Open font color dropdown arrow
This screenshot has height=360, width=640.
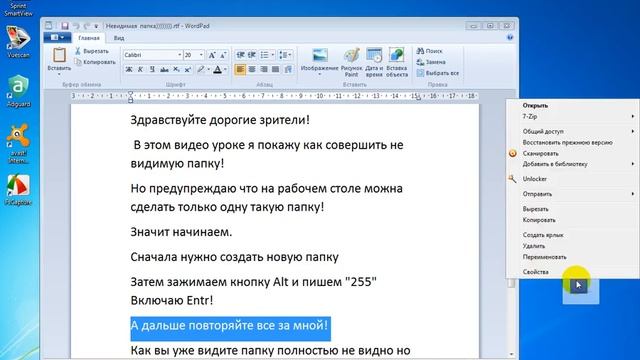tap(226, 69)
